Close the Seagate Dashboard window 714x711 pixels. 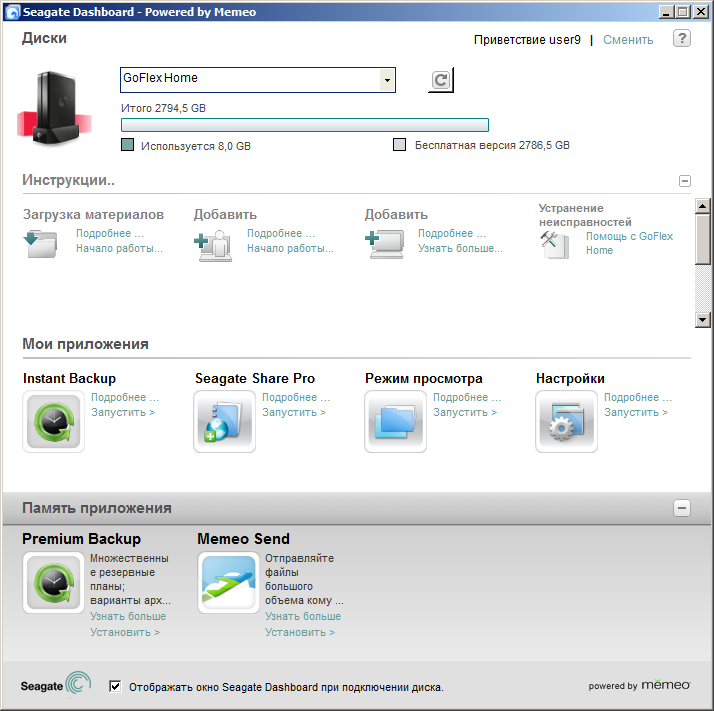click(700, 12)
